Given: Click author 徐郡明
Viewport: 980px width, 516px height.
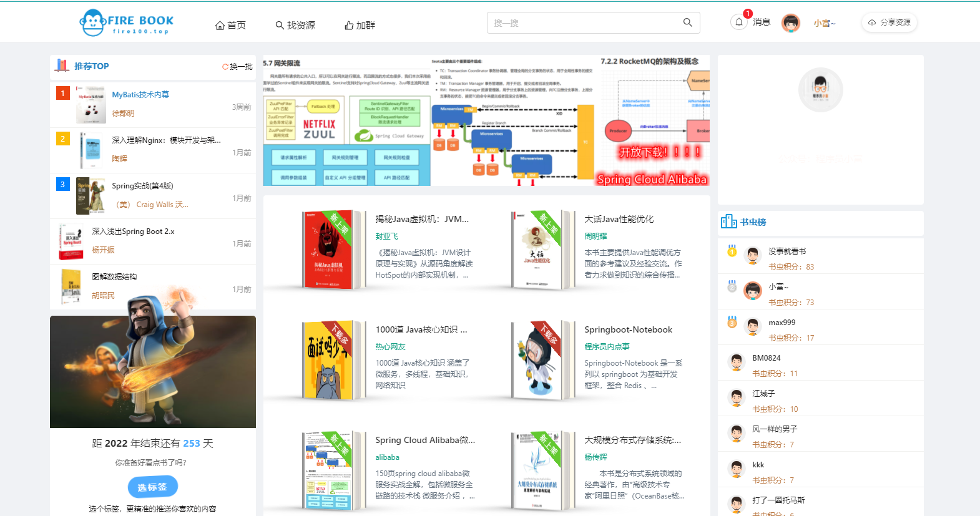Looking at the screenshot, I should point(123,113).
